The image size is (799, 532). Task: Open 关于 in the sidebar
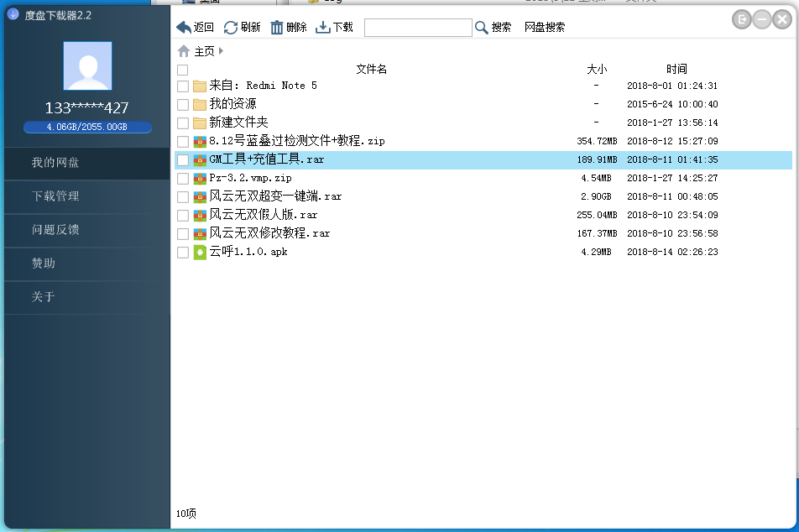point(87,297)
